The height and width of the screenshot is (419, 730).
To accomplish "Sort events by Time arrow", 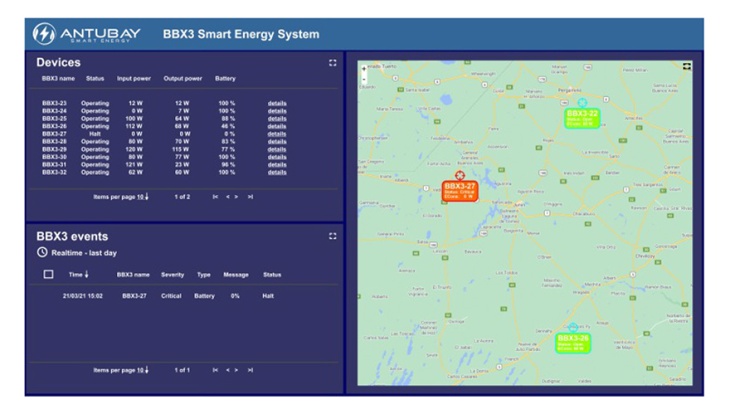I will coord(87,274).
